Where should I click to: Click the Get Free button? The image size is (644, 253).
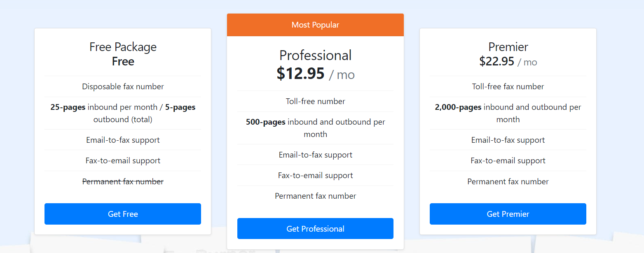point(123,214)
